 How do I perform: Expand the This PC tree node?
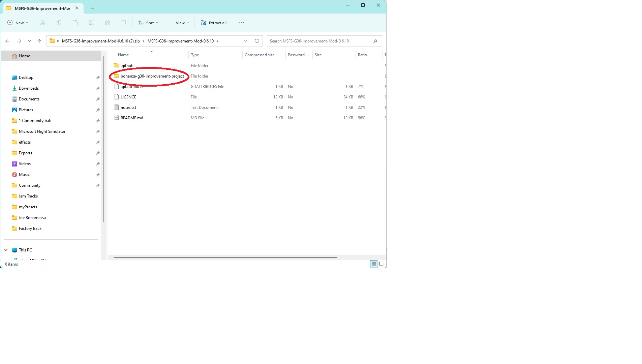6,250
